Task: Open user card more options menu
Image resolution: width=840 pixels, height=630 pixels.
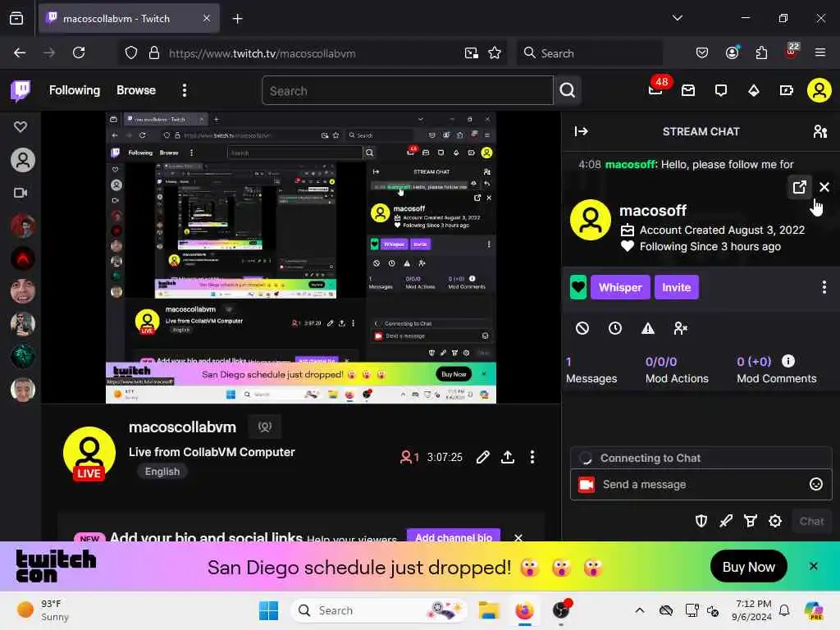Action: point(824,287)
